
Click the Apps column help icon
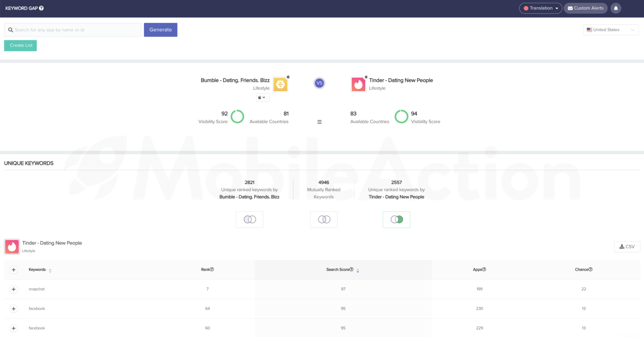[484, 269]
